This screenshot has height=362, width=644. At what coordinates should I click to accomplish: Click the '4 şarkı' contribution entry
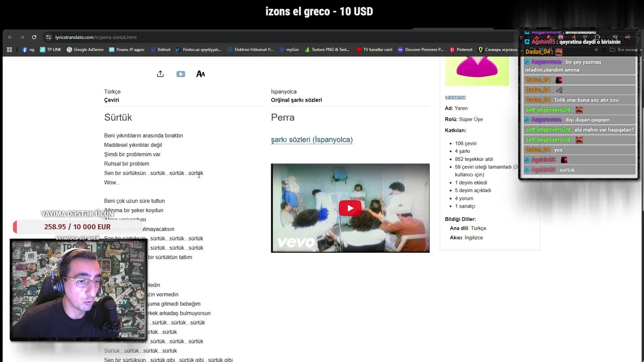point(462,151)
